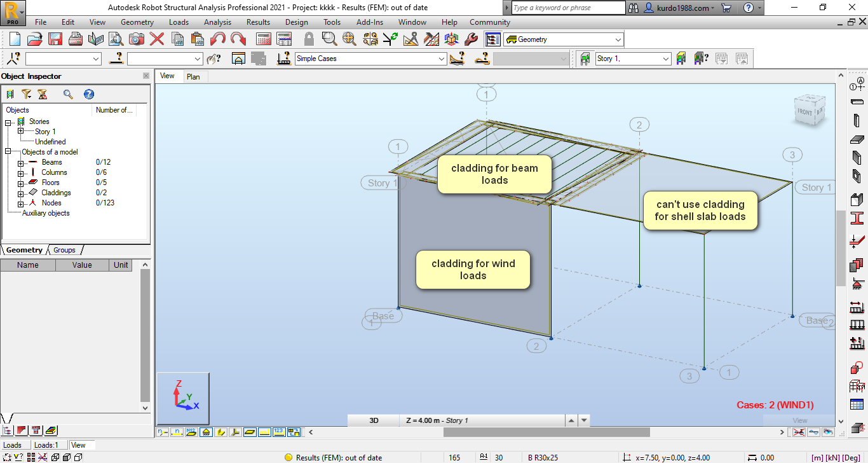The image size is (868, 463).
Task: Click the filter funnel icon in Object Inspector
Action: tap(26, 94)
